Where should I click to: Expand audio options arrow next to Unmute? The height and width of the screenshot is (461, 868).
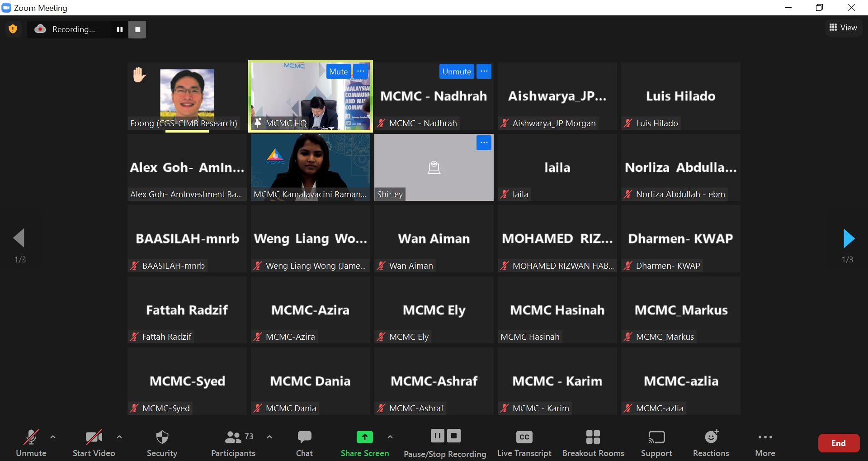coord(53,437)
